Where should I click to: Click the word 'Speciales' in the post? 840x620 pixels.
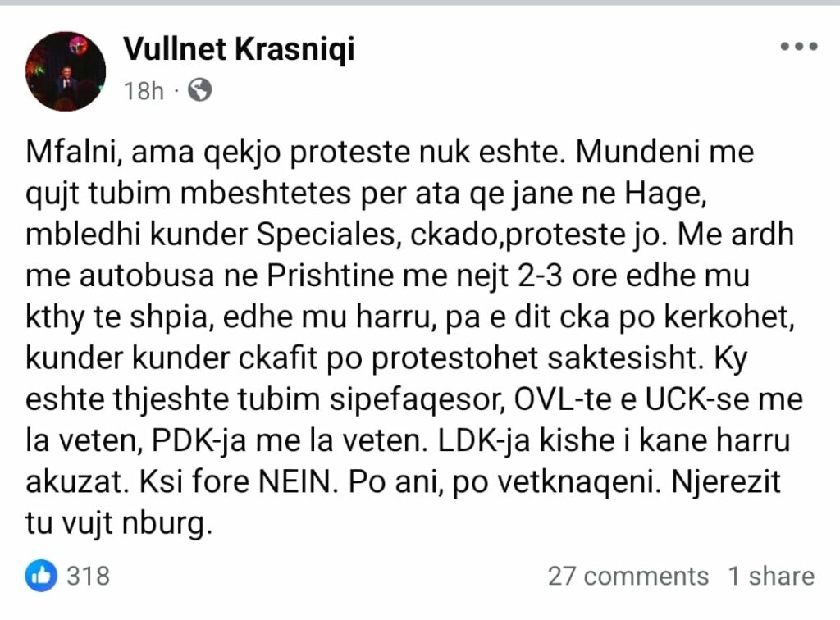tap(326, 239)
